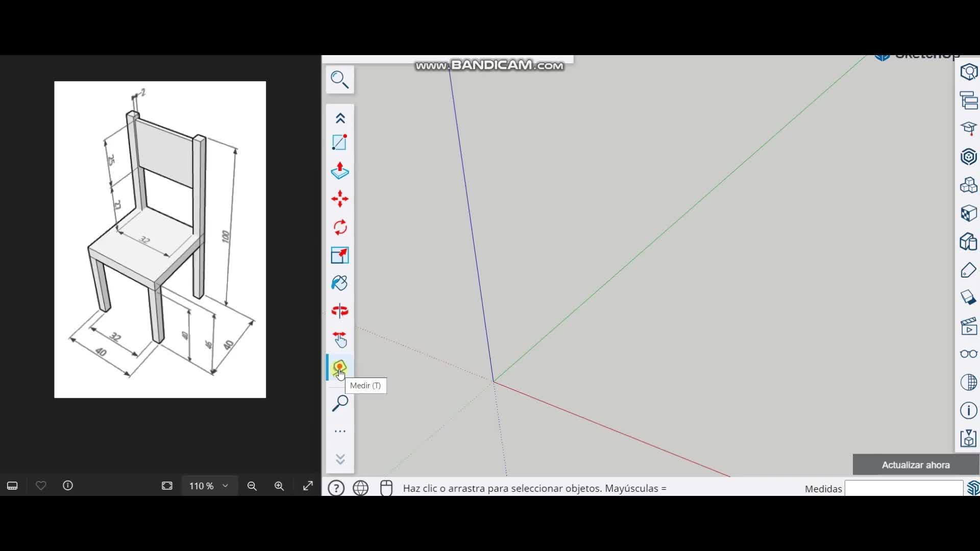Select the Orbit tool
This screenshot has height=551, width=980.
[340, 311]
